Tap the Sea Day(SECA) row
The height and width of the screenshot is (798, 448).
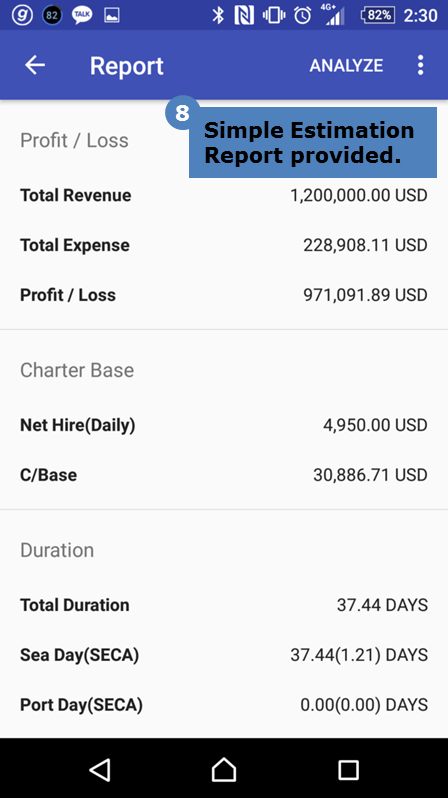pyautogui.click(x=224, y=655)
